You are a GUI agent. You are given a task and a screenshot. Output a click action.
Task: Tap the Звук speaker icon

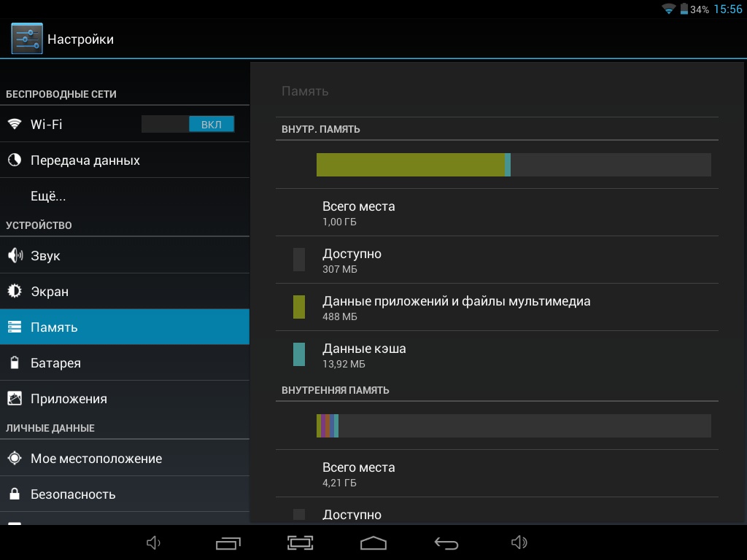click(15, 256)
